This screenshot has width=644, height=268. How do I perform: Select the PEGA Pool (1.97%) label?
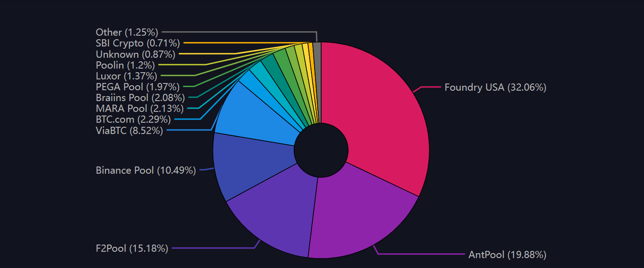tap(138, 87)
